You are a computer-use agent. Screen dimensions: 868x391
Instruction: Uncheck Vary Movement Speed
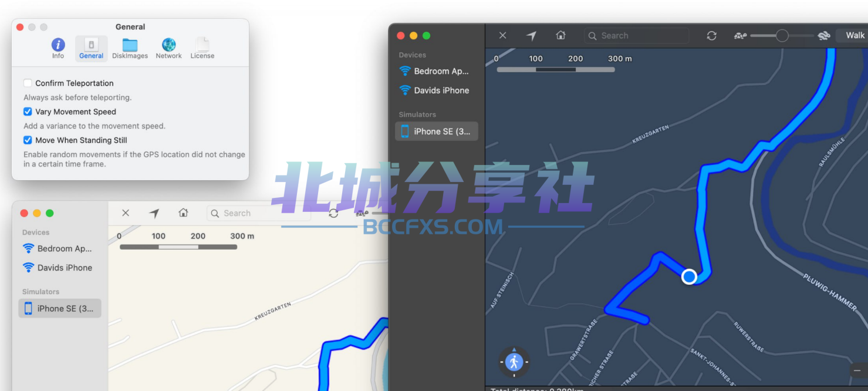(28, 112)
